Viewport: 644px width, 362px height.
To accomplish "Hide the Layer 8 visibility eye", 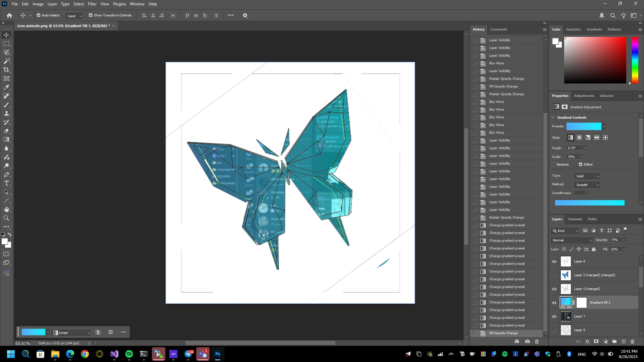I will tap(554, 261).
